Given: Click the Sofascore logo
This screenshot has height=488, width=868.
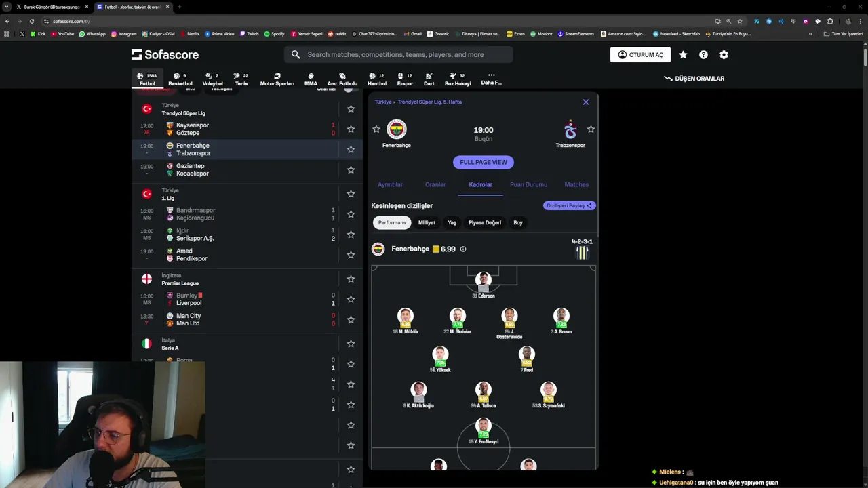Looking at the screenshot, I should pos(165,54).
